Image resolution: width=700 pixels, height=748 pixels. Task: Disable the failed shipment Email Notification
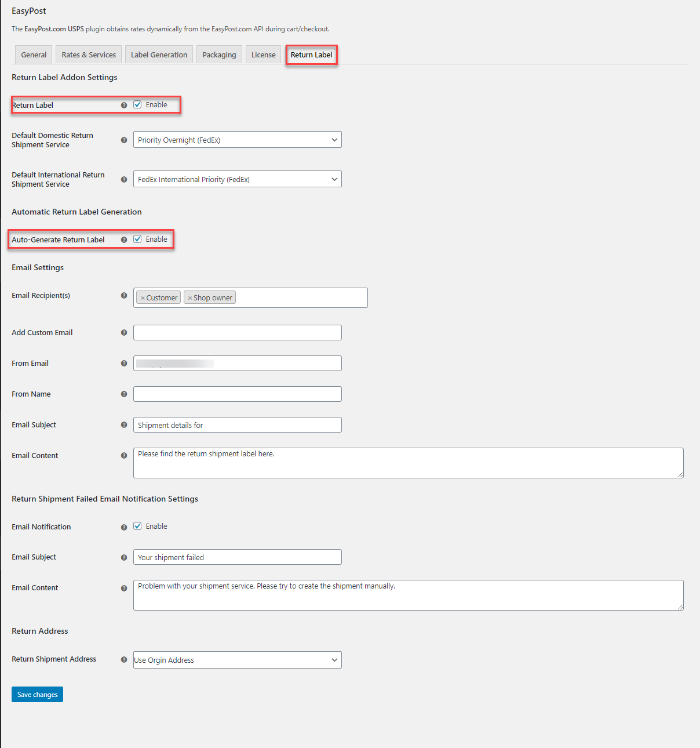pos(137,525)
